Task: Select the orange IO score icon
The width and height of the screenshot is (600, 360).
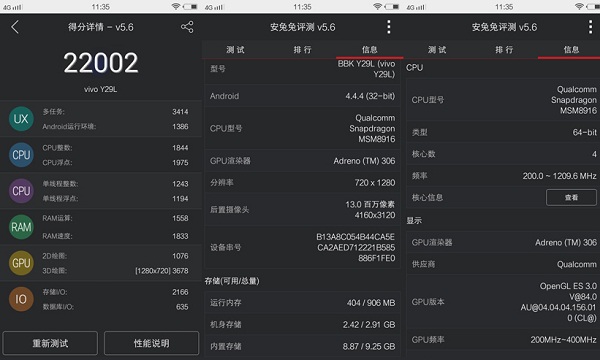Action: (21, 299)
